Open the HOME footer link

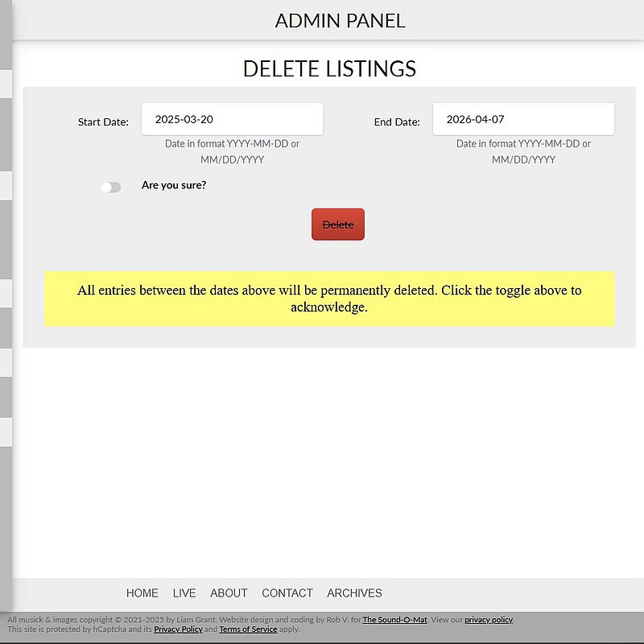(142, 593)
